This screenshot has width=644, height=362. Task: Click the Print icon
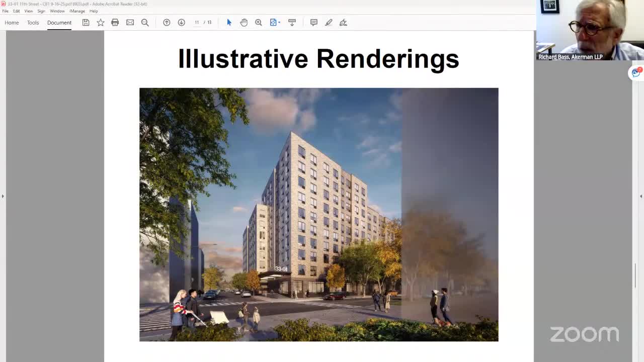click(x=115, y=22)
